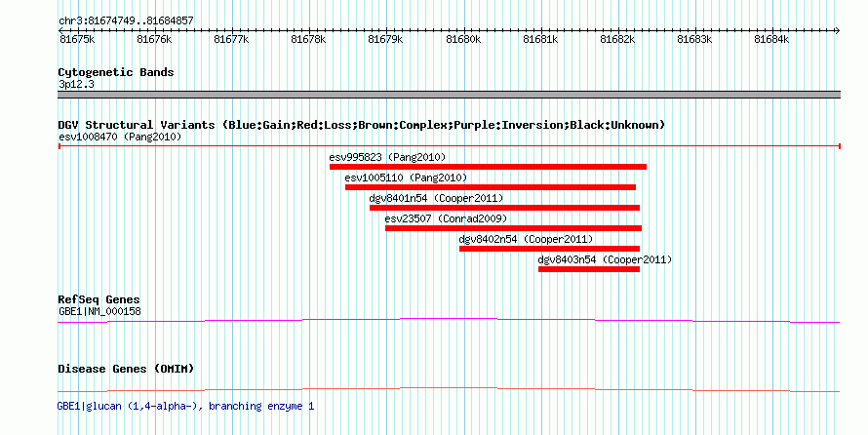
Task: Open variant dgv8401n54 (Cooper2011) label
Action: tap(436, 198)
